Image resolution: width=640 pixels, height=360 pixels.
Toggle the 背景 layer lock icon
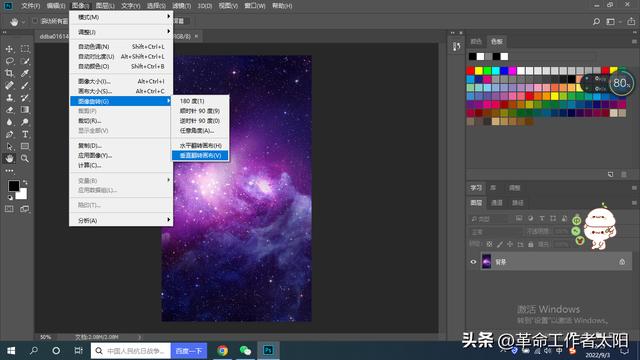622,262
